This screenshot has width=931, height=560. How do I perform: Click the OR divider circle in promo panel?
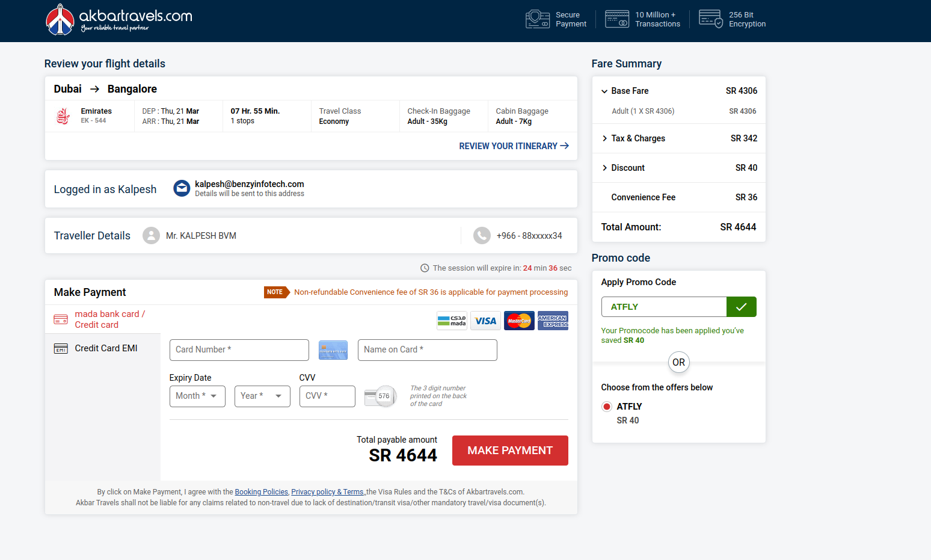679,363
